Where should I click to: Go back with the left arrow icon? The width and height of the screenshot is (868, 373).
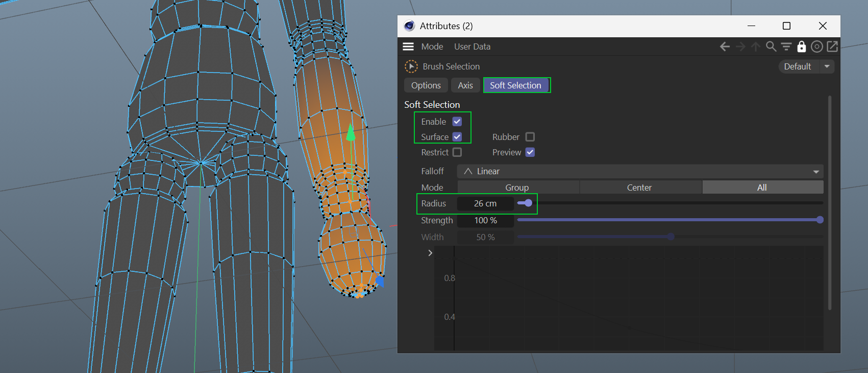(725, 46)
